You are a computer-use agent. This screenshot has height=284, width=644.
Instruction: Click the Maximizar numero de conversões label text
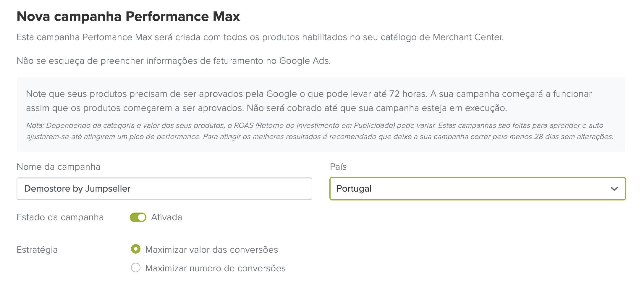pyautogui.click(x=215, y=268)
